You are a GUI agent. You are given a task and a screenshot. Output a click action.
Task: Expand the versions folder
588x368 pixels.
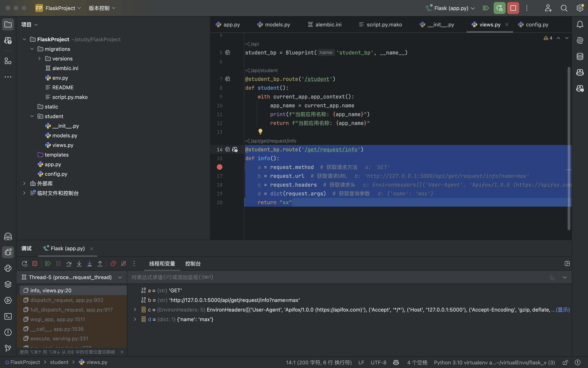tap(39, 59)
